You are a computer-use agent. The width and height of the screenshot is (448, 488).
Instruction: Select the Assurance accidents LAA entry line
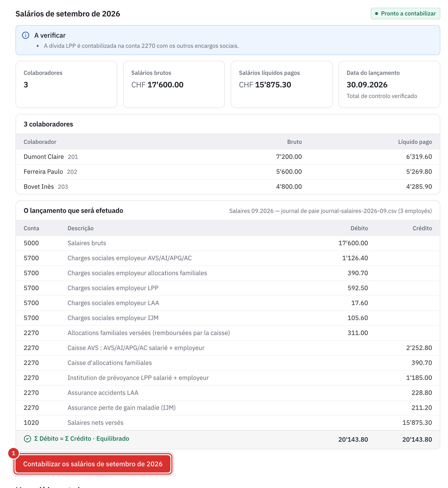[x=228, y=393]
